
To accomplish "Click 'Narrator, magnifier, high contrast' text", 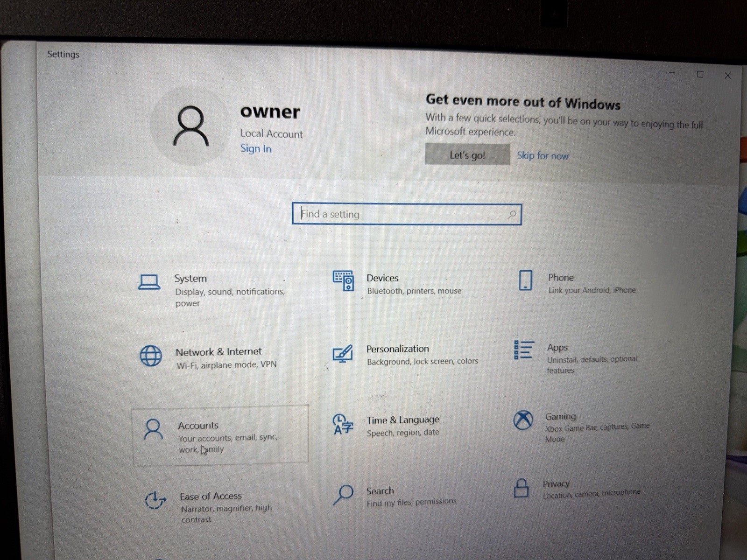I will (226, 514).
